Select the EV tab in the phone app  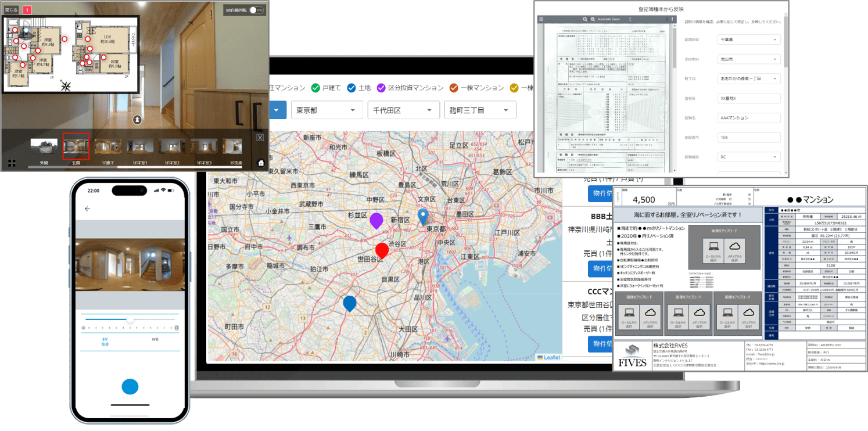coord(105,341)
